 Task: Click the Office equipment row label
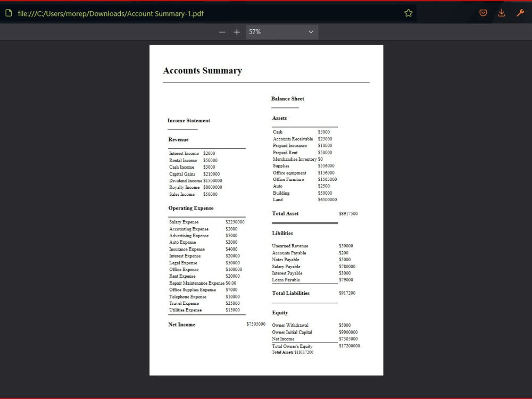pyautogui.click(x=289, y=173)
